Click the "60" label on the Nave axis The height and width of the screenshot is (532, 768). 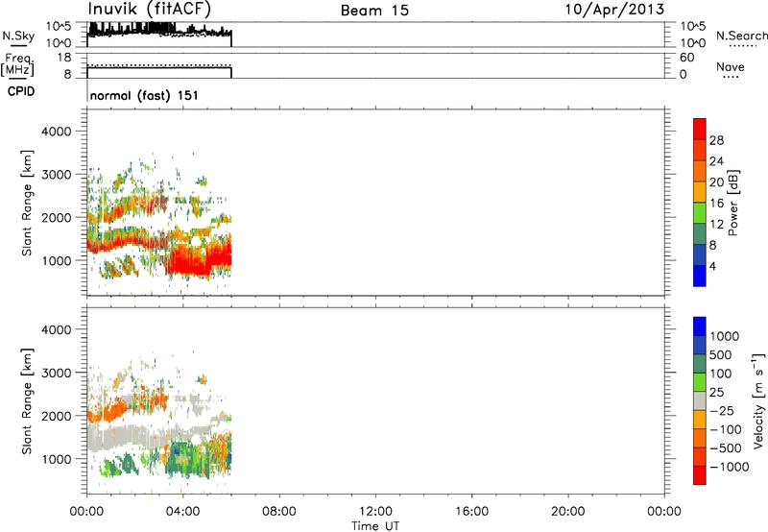686,58
